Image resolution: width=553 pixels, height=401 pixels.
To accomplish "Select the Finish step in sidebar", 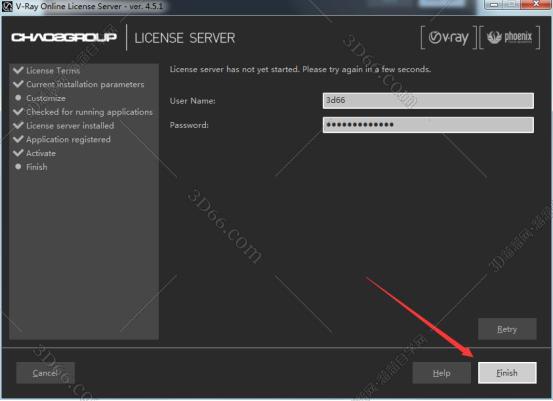I will [37, 167].
